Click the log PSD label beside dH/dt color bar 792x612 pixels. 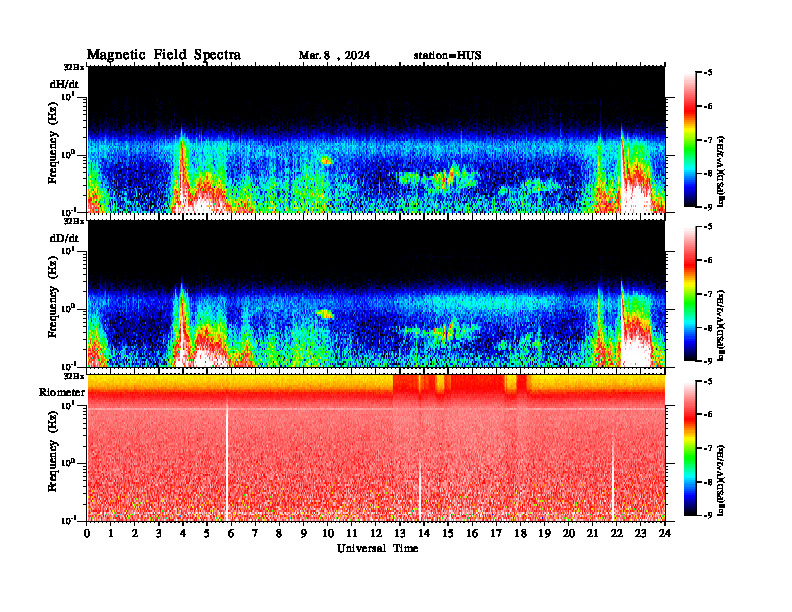point(721,171)
